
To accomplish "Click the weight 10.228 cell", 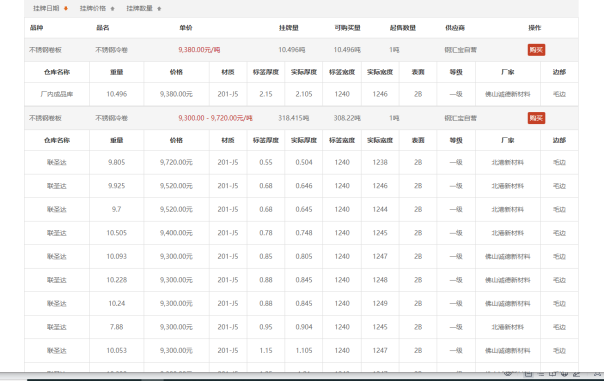I will [117, 280].
